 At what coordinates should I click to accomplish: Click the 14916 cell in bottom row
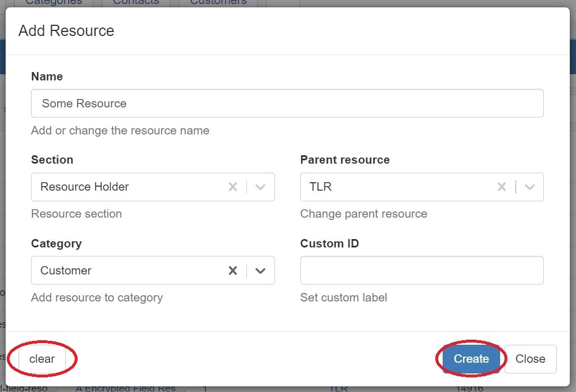[x=469, y=388]
